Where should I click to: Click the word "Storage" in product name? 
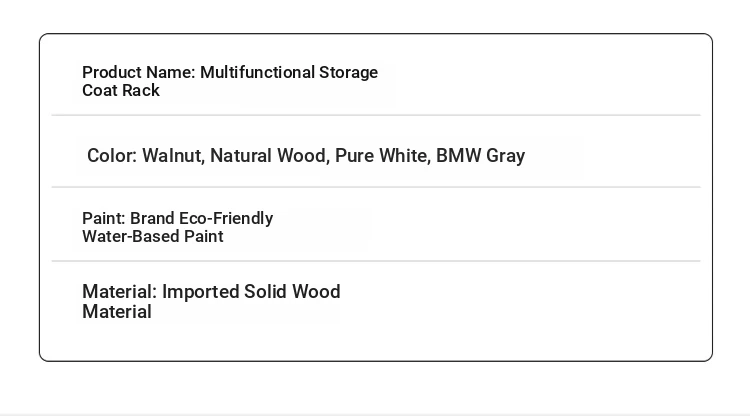coord(348,73)
